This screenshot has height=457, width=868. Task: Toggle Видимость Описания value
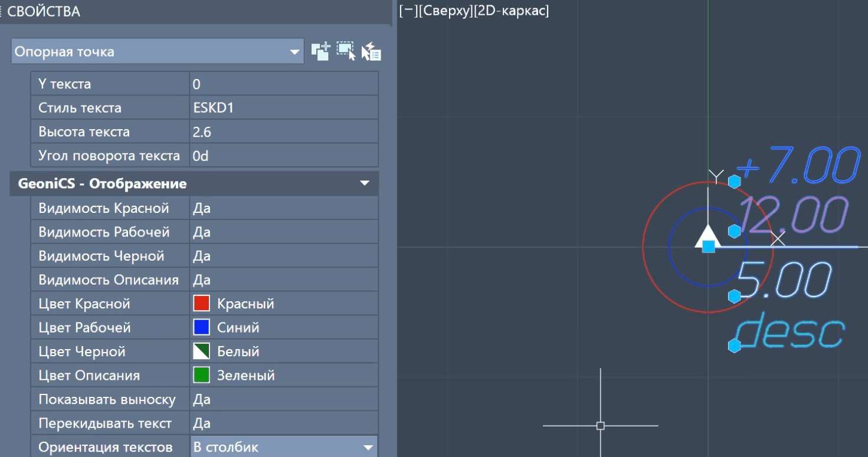click(283, 280)
